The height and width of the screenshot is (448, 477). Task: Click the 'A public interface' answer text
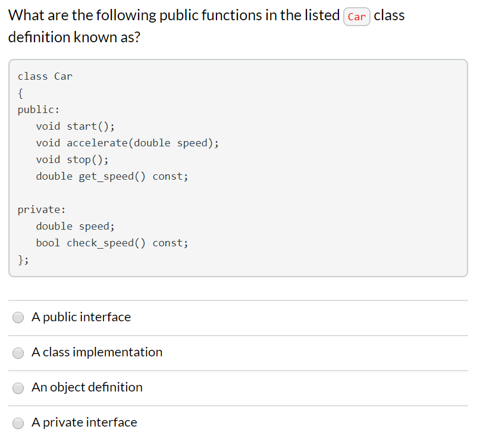click(x=81, y=317)
